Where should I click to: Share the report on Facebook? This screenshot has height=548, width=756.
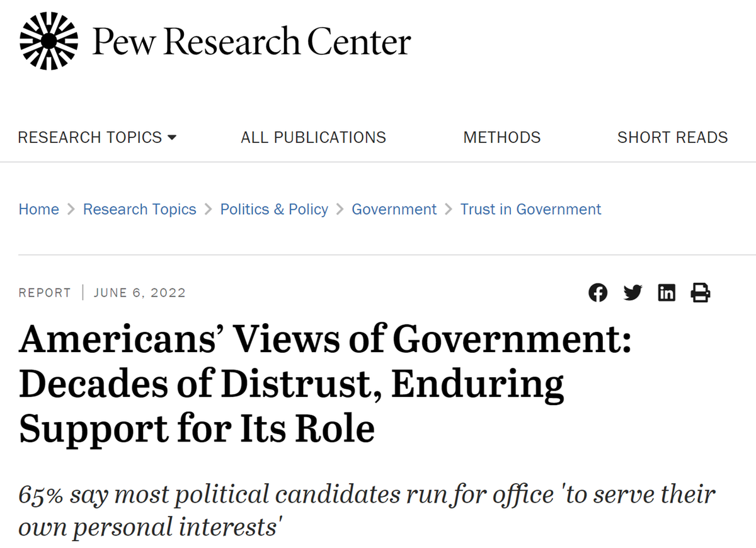coord(598,293)
